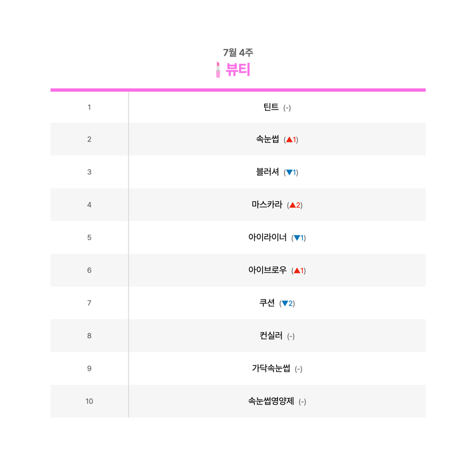Select the 틴트 keyword in rank 1
This screenshot has height=476, width=476.
pyautogui.click(x=271, y=107)
